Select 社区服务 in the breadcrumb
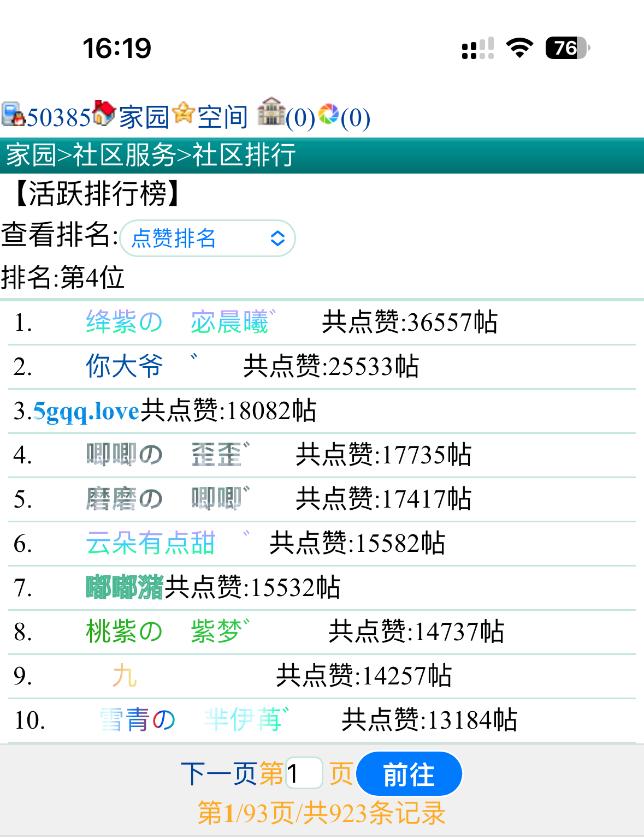644x840 pixels. 124,155
